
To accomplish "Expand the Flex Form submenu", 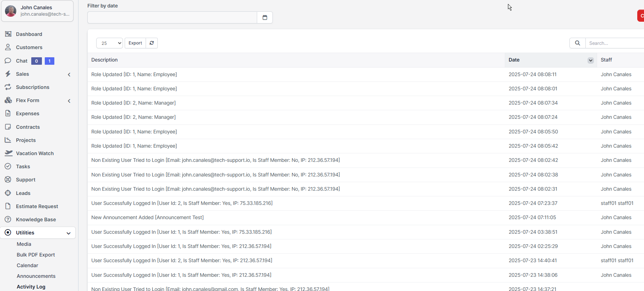I will coord(69,101).
